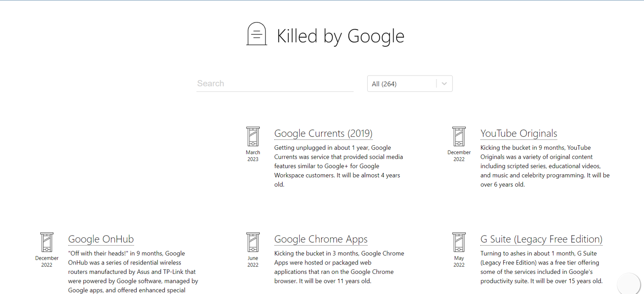Image resolution: width=644 pixels, height=294 pixels.
Task: Open the Google Chrome Apps link
Action: [321, 239]
